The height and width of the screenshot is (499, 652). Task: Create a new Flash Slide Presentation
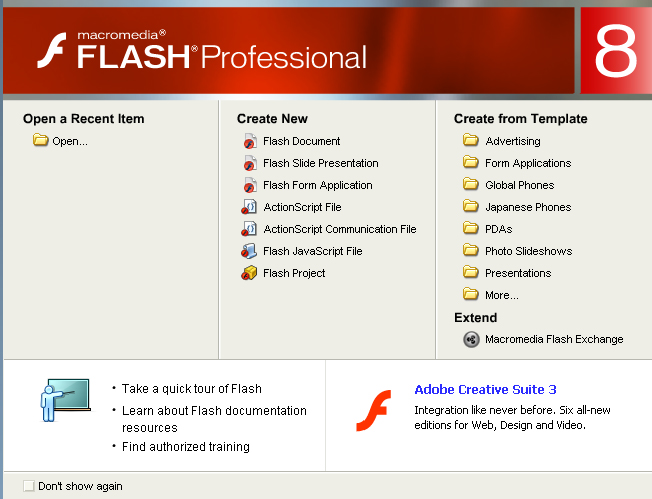pyautogui.click(x=321, y=163)
